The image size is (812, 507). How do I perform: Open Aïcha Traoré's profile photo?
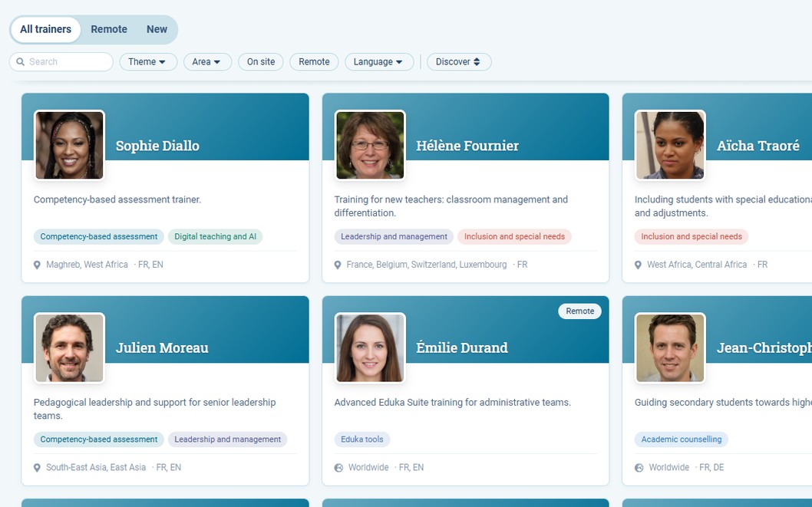coord(670,146)
